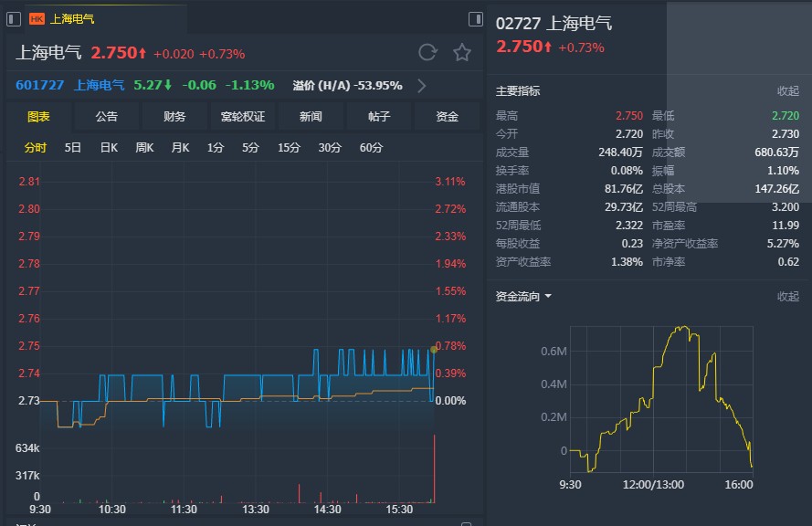This screenshot has width=812, height=526.
Task: Click 净资产收益率 value 5.27%
Action: (783, 243)
